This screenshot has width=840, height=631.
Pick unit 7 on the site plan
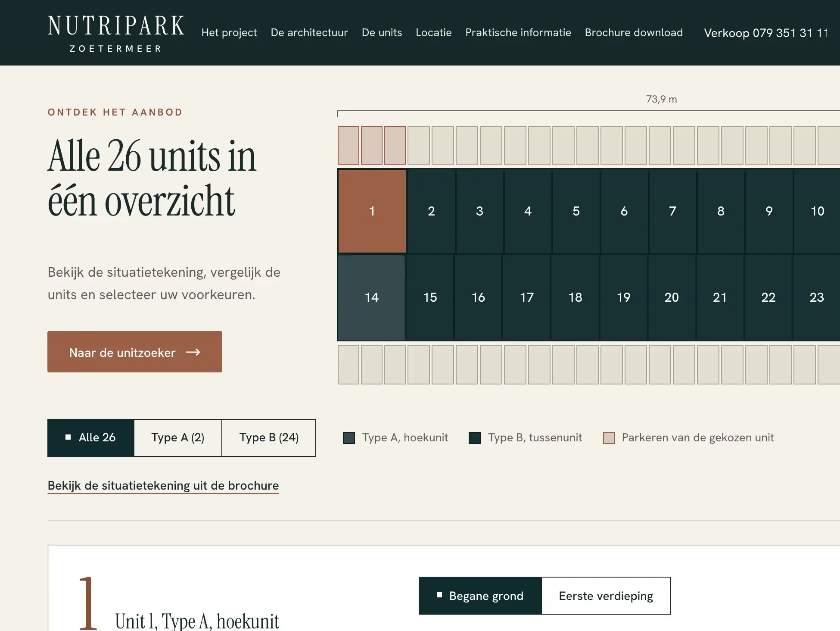tap(672, 211)
